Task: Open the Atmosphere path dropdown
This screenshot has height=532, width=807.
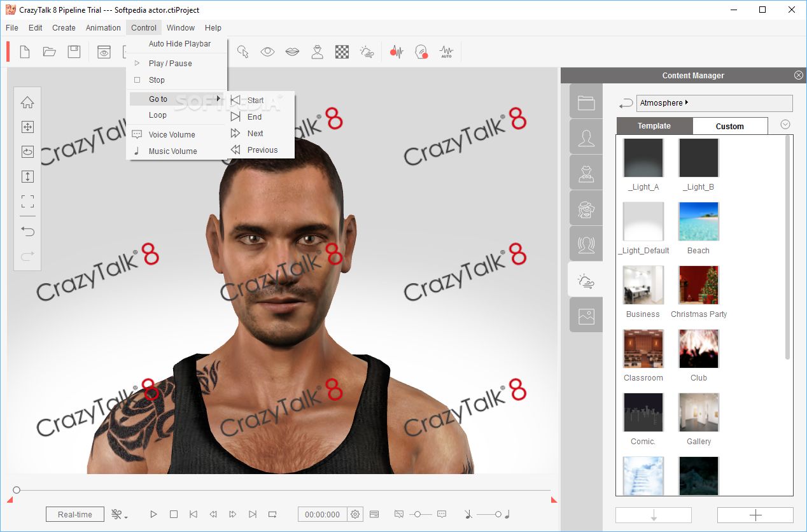Action: tap(715, 103)
